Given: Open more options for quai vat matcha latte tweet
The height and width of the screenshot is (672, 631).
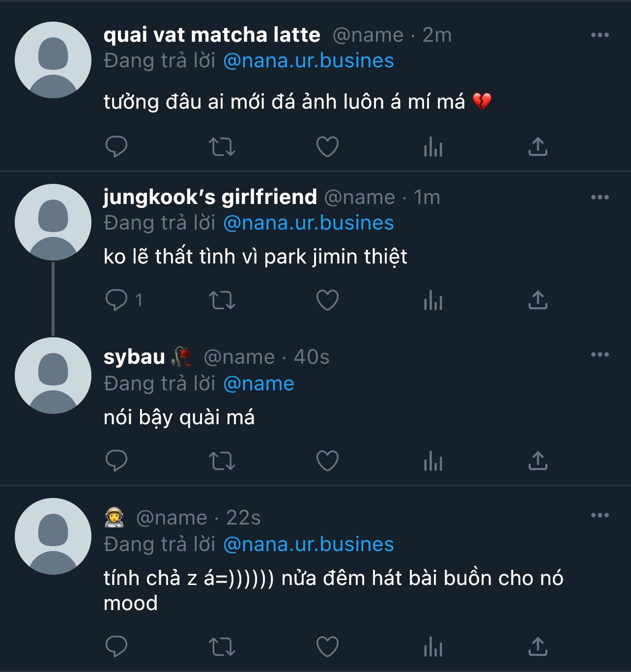Looking at the screenshot, I should coord(600,35).
